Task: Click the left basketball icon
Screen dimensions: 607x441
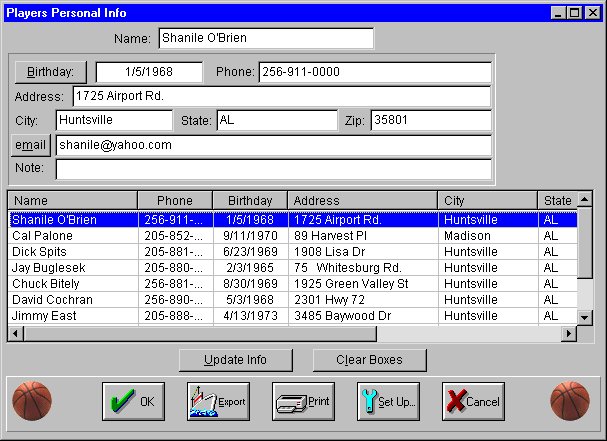Action: click(x=32, y=400)
